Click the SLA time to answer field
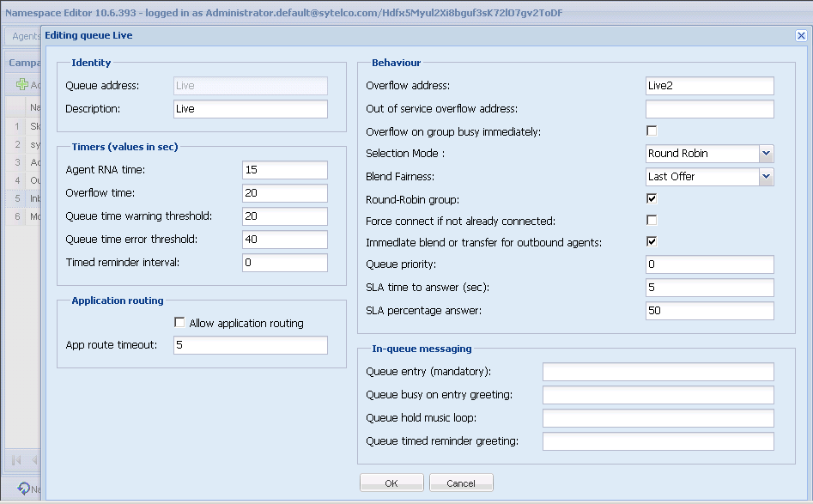This screenshot has width=813, height=504. pyautogui.click(x=710, y=288)
